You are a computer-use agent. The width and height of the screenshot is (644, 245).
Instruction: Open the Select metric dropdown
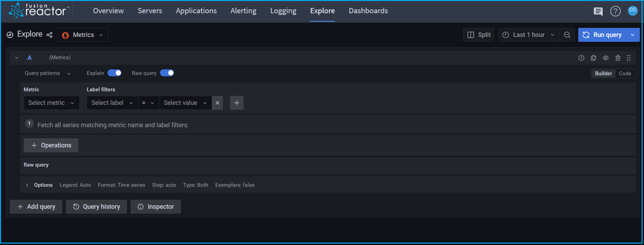51,103
